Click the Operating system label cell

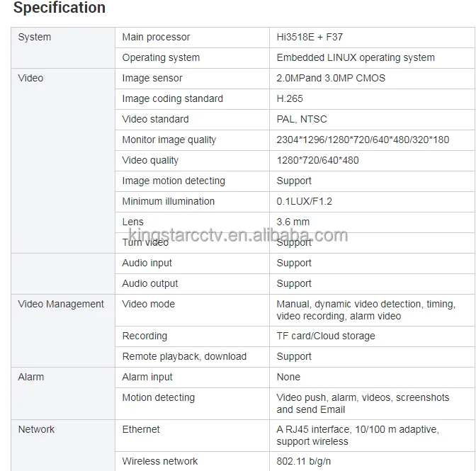[161, 57]
